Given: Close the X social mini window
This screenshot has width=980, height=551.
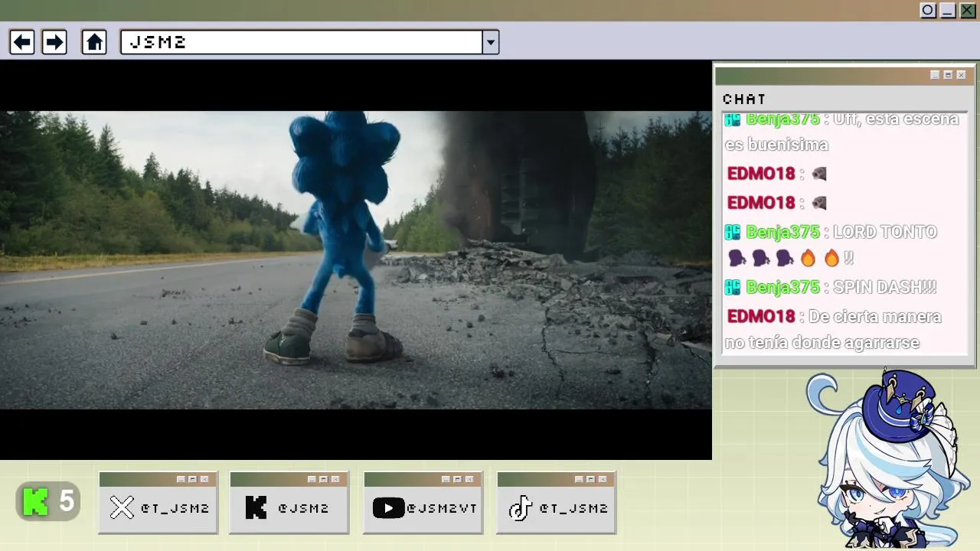Looking at the screenshot, I should pyautogui.click(x=204, y=479).
